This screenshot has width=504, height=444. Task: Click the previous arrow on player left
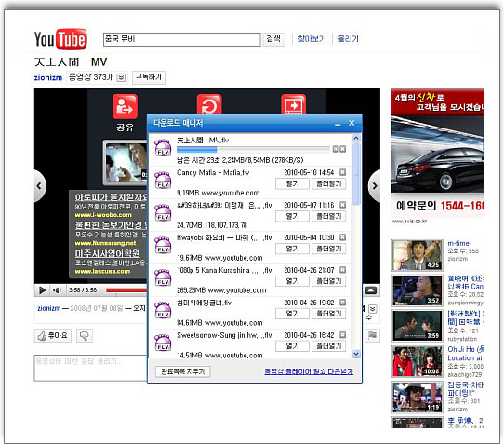coord(40,186)
